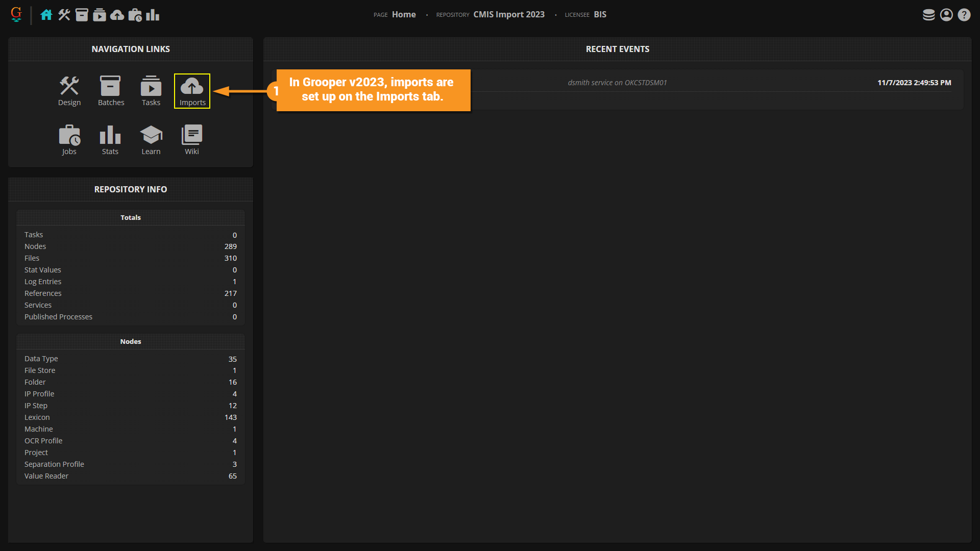Open the user account icon

point(946,15)
